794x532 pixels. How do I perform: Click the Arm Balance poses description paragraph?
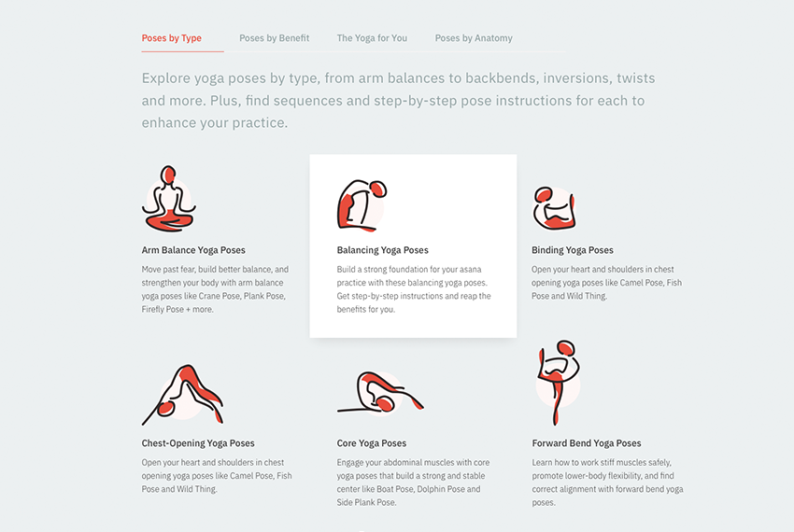pos(215,289)
